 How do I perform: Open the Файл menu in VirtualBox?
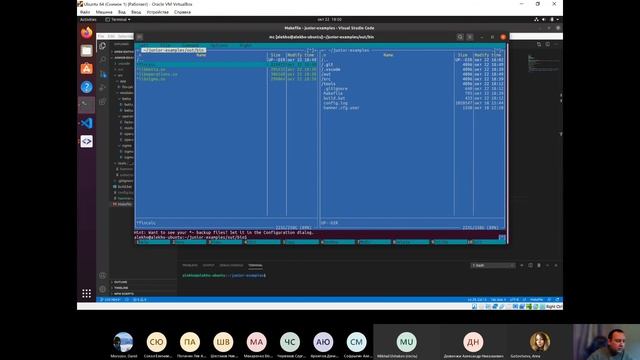pos(85,12)
